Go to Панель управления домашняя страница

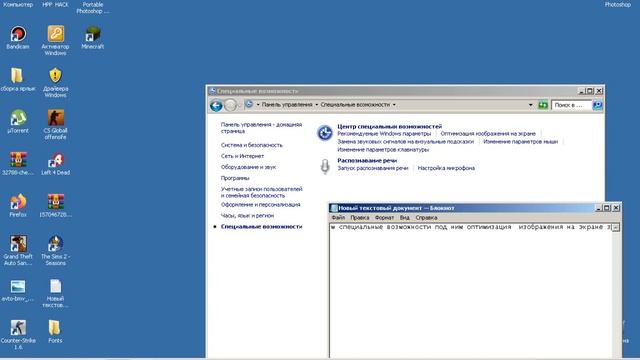tap(261, 128)
